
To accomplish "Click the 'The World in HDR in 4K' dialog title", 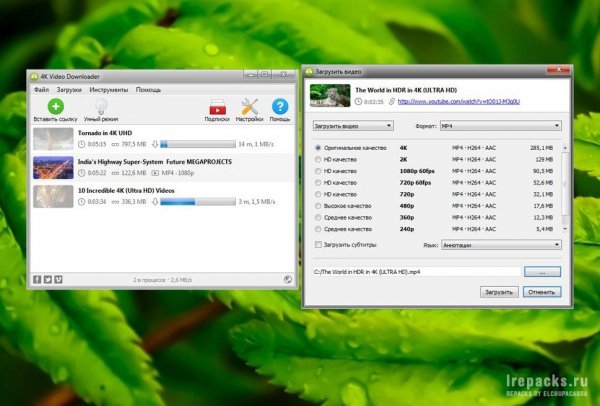I will click(406, 90).
